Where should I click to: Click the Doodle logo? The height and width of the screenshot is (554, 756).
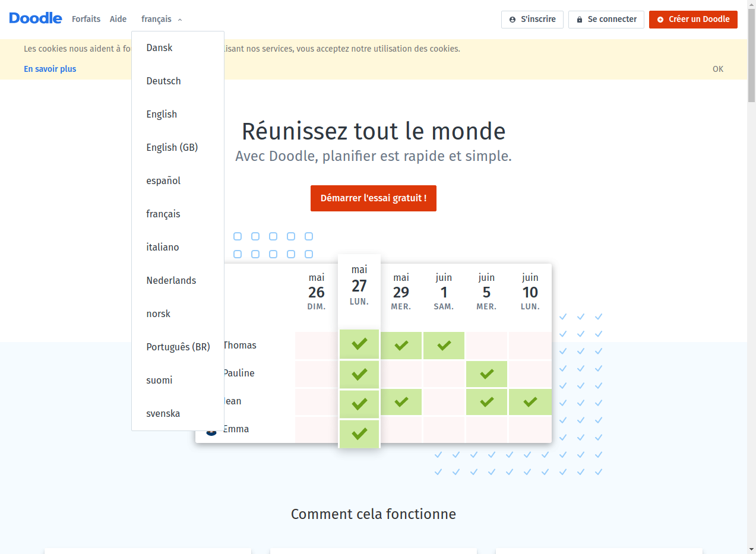(x=36, y=18)
